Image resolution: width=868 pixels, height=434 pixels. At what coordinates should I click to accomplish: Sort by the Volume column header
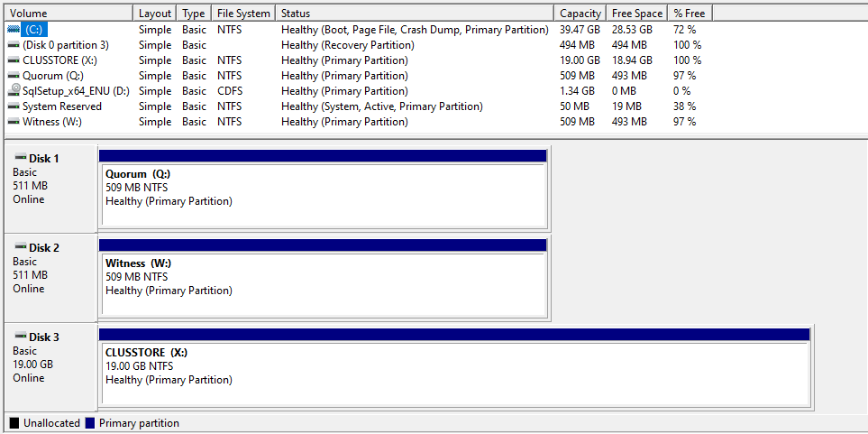click(x=69, y=14)
